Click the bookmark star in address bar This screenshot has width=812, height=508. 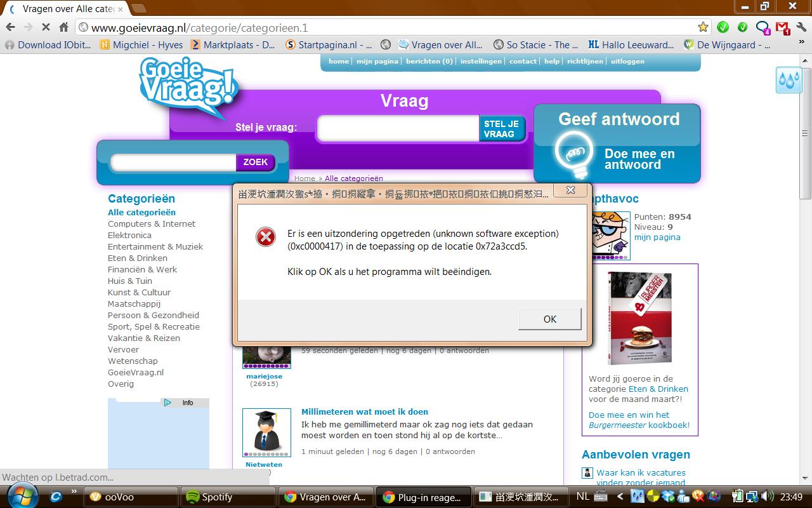[703, 27]
